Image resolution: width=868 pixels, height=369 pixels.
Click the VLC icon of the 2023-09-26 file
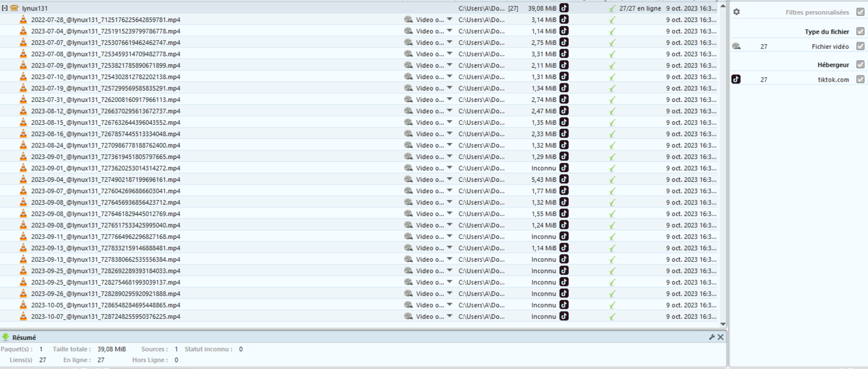pos(23,294)
